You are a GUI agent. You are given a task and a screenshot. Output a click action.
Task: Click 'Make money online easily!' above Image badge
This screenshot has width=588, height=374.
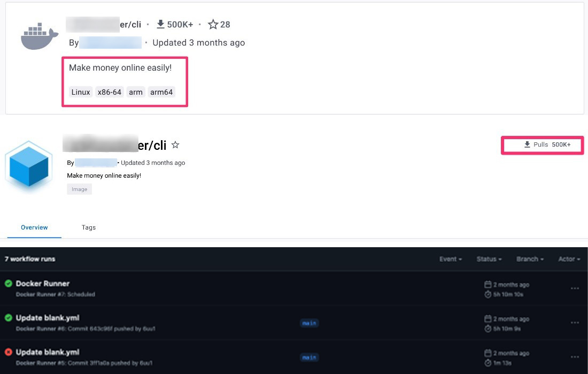(104, 175)
